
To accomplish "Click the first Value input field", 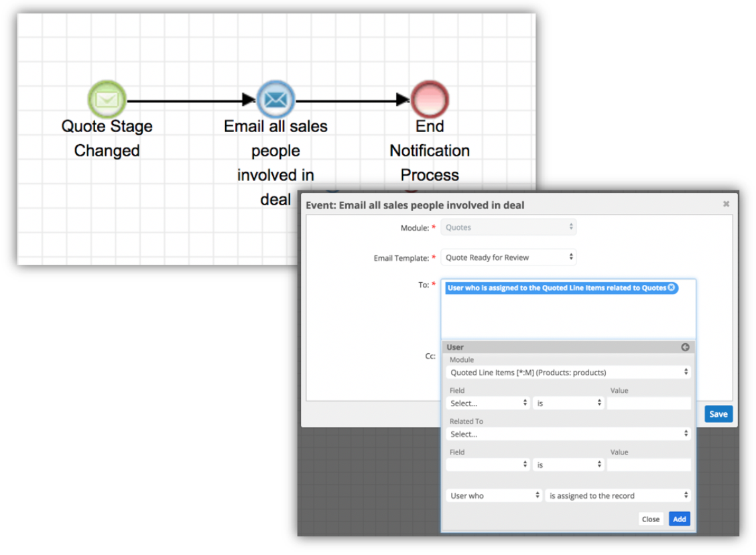I will [648, 404].
